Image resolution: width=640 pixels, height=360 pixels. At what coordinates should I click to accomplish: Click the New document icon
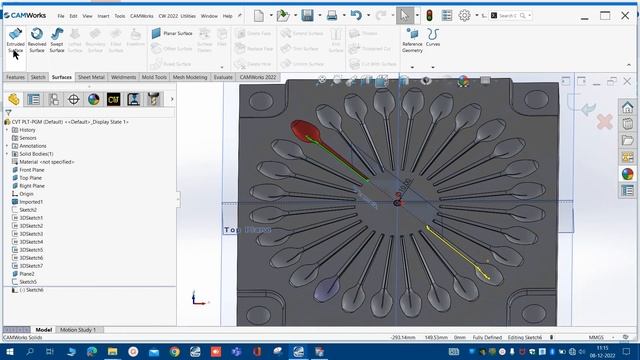(x=259, y=16)
